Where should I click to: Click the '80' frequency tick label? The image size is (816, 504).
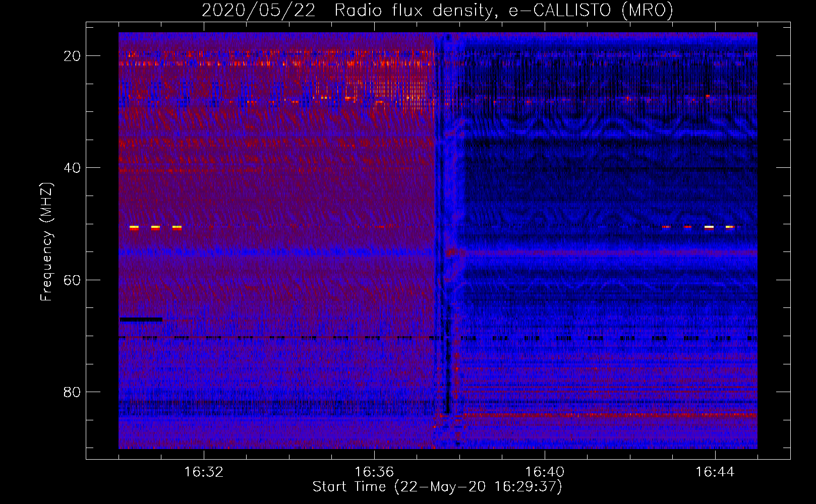tap(72, 392)
